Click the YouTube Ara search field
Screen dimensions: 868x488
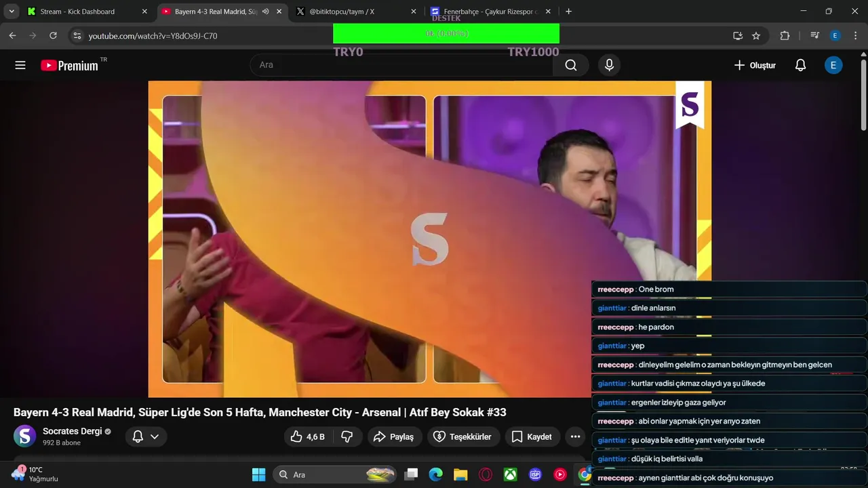401,65
